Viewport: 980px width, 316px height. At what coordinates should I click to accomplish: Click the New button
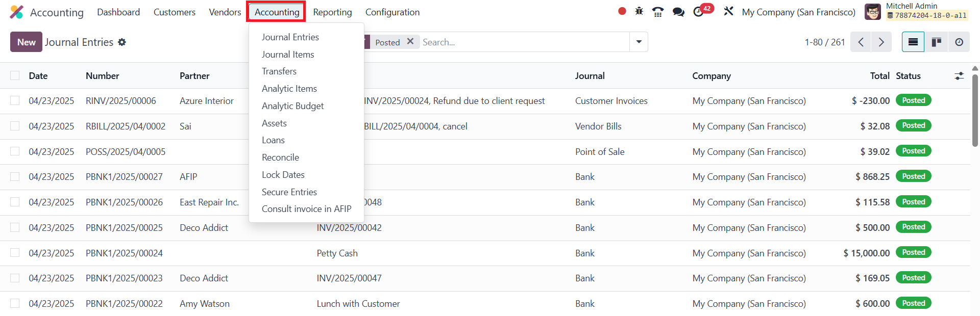(26, 42)
